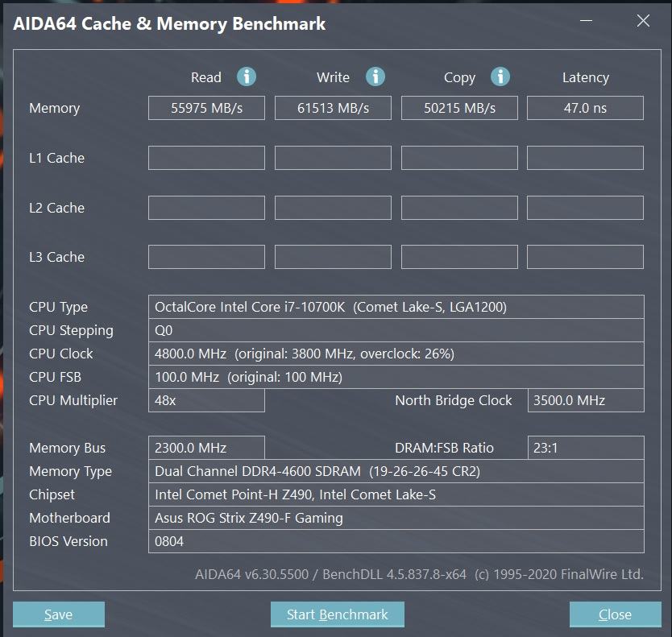Click the Motherboard label
This screenshot has width=672, height=637.
pos(69,518)
